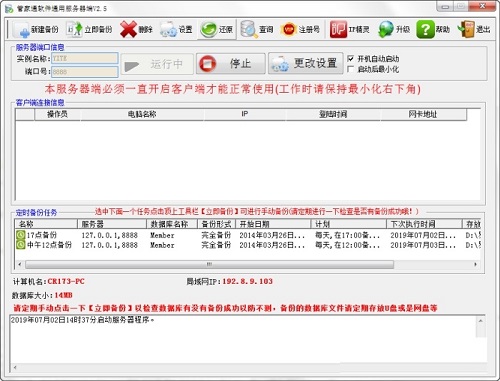Click the 实例名称 input field
The height and width of the screenshot is (381, 500).
(x=85, y=58)
